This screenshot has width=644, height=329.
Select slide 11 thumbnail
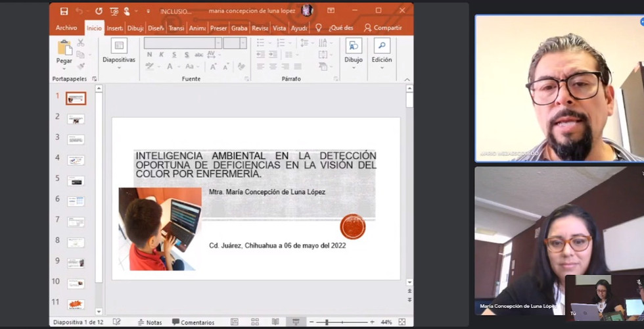click(76, 304)
